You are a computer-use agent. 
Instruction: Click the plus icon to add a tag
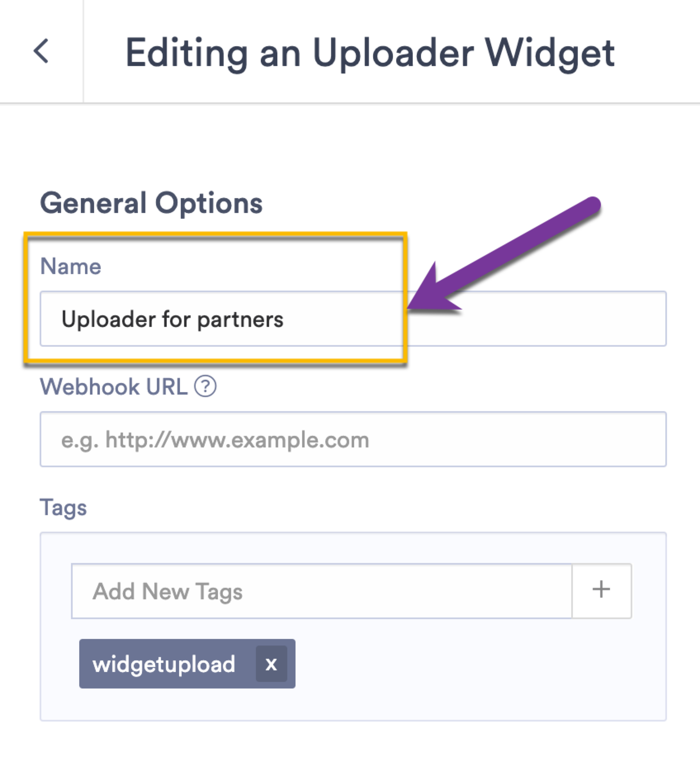601,590
